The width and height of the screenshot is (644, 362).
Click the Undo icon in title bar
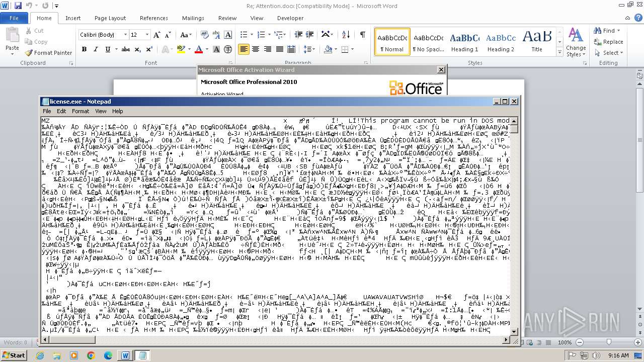29,6
